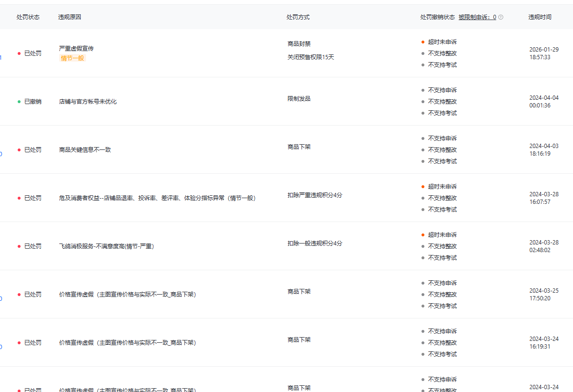Click the green dot beside 已撤销
The height and width of the screenshot is (392, 573).
tap(19, 102)
